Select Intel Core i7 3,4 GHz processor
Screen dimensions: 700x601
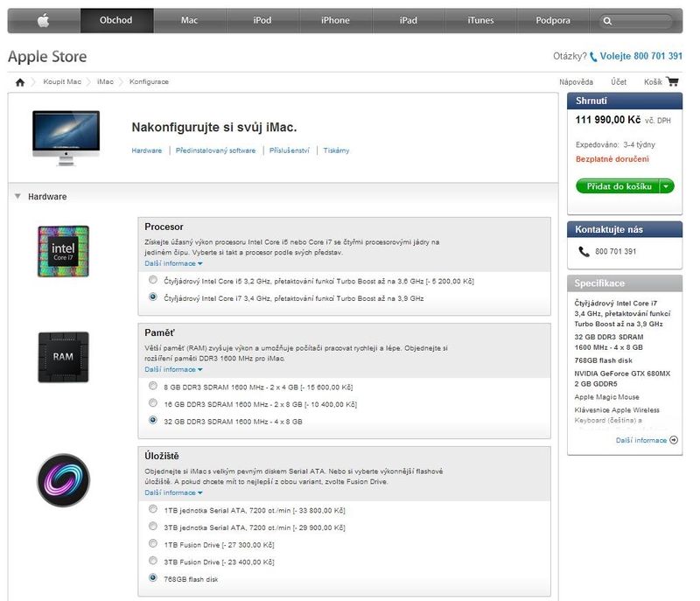pos(153,297)
